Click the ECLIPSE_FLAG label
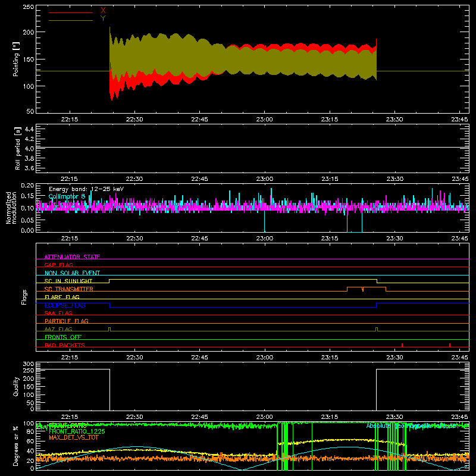The image size is (476, 476). coord(65,305)
